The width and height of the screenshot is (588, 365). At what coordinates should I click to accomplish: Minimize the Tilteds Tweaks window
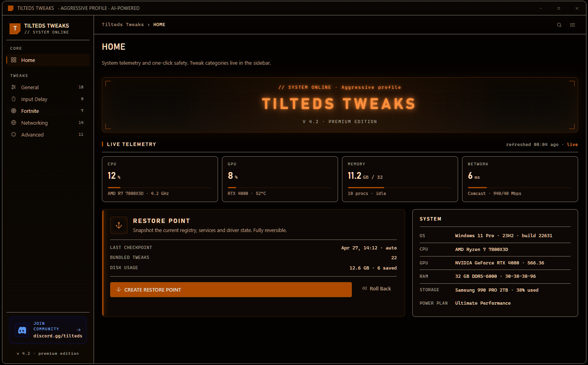(x=541, y=8)
